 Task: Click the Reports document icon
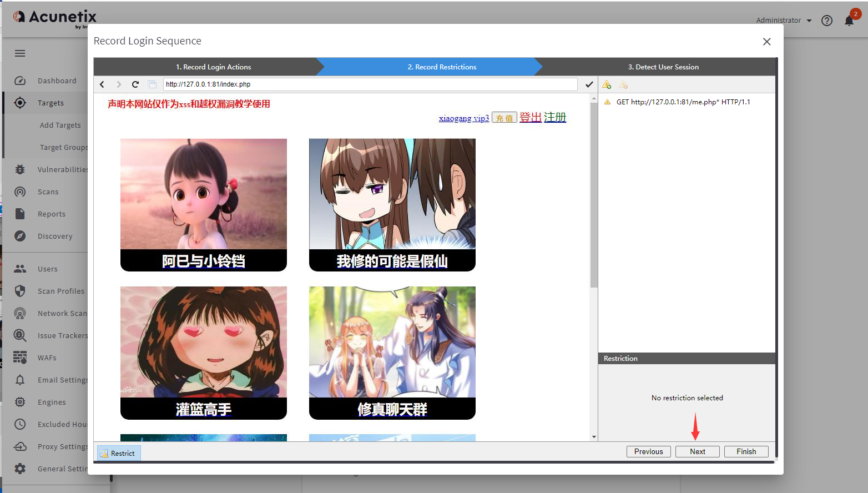(20, 214)
